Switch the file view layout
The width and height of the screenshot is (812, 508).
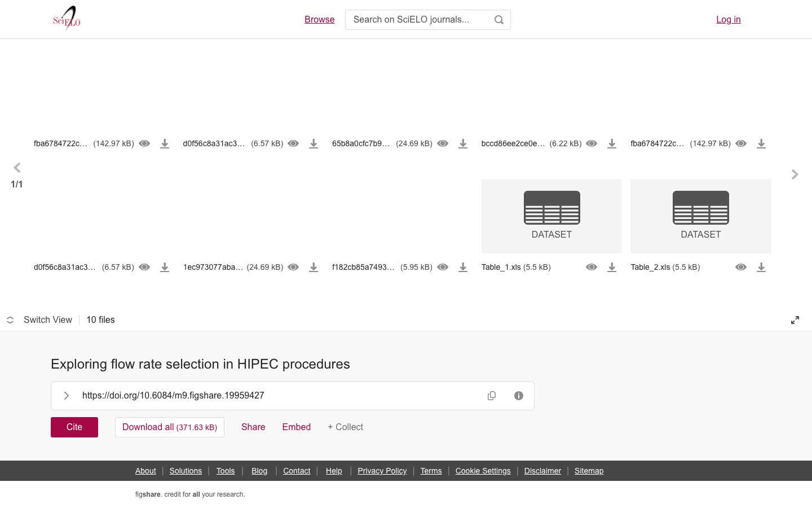pos(39,320)
